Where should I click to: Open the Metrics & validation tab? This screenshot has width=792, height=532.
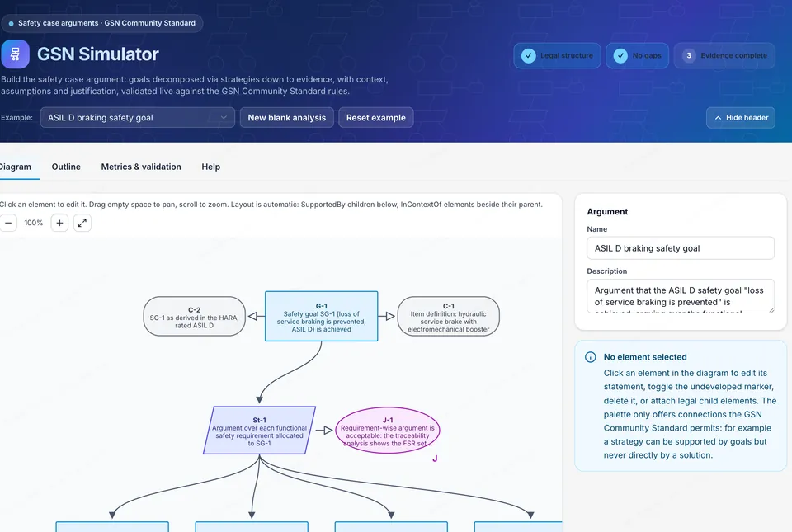(x=141, y=167)
